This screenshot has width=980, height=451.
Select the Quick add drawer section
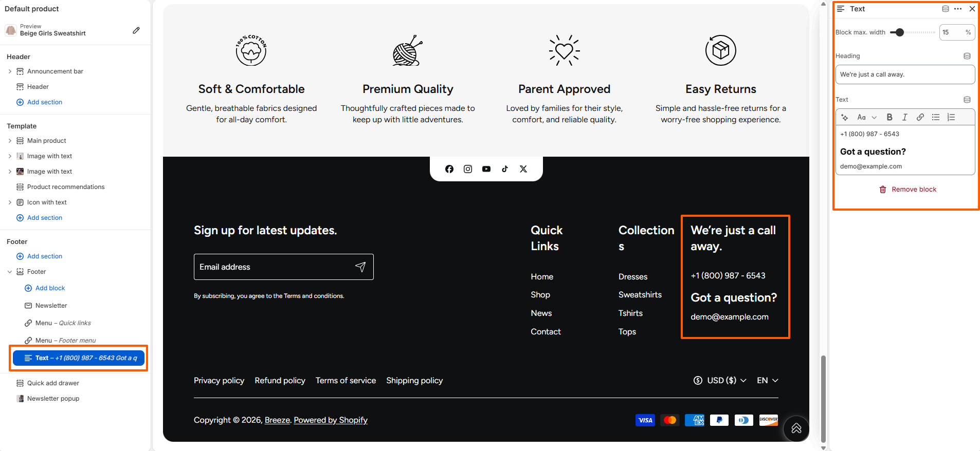click(x=53, y=383)
